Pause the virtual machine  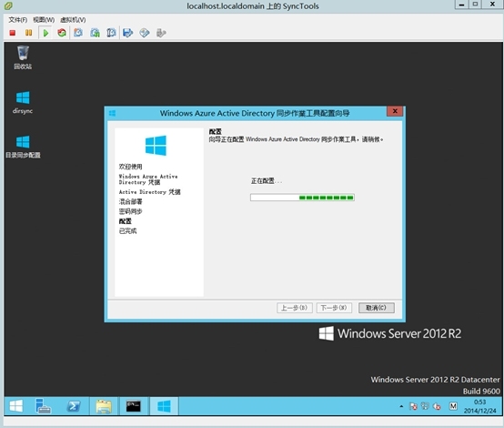[28, 33]
